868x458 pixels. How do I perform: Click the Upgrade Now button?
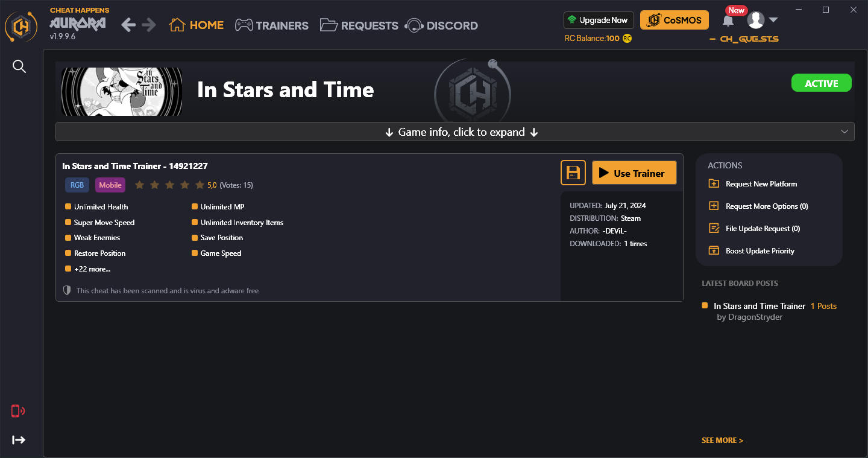pyautogui.click(x=599, y=20)
